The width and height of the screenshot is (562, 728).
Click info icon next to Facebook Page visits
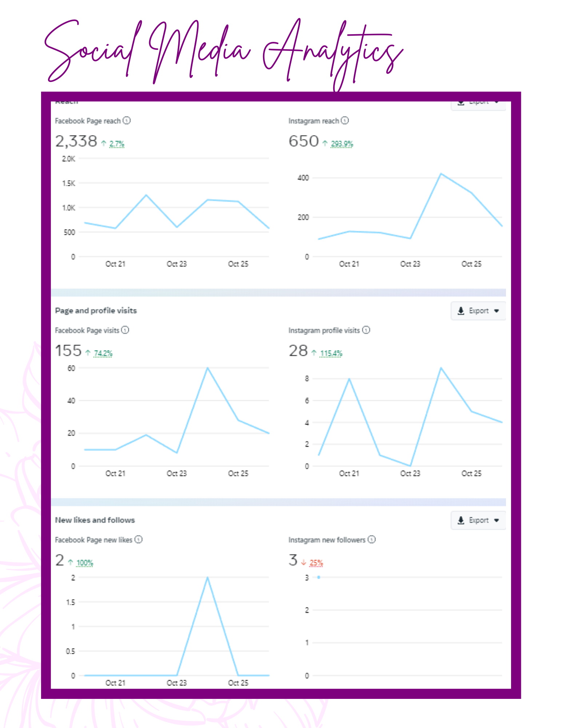pos(125,330)
